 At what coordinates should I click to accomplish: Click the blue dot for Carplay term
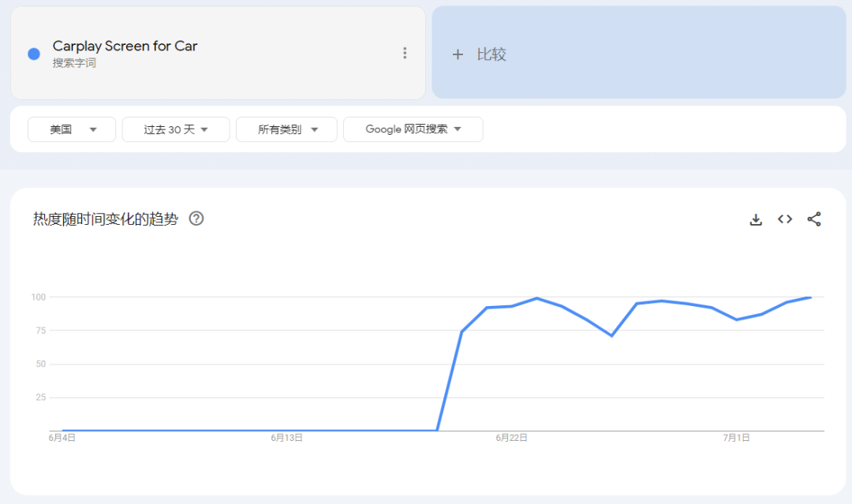pos(34,54)
